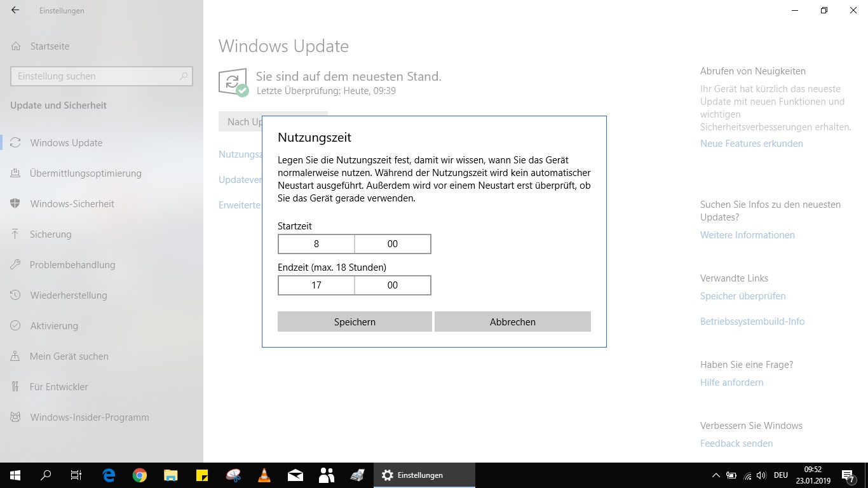The width and height of the screenshot is (868, 488).
Task: Open Neue Features erkunden link
Action: tap(752, 144)
